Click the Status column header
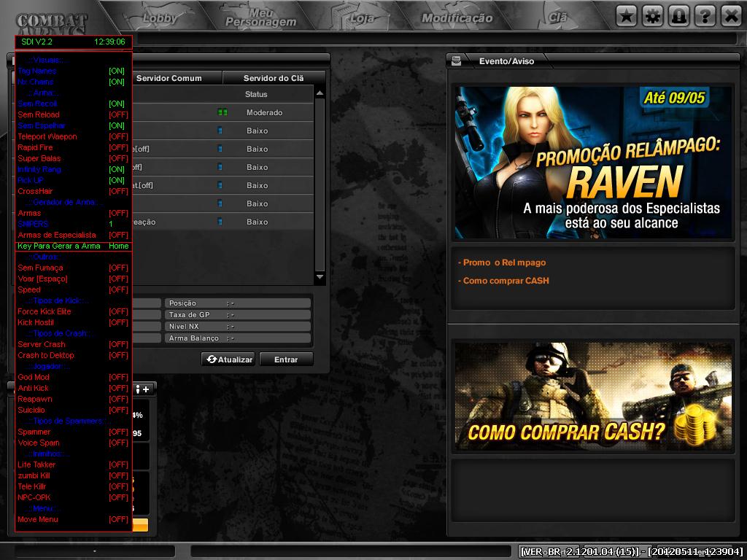 coord(256,94)
